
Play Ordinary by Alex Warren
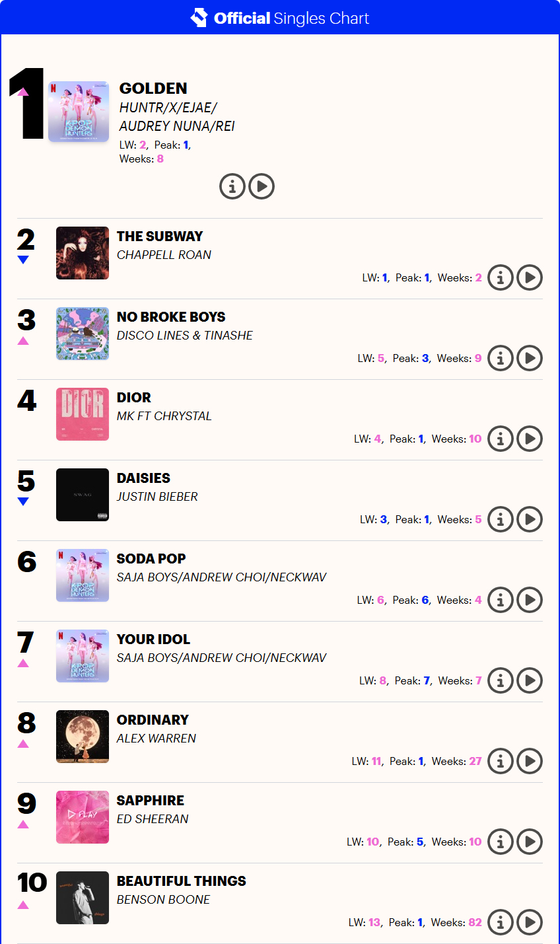pyautogui.click(x=530, y=762)
